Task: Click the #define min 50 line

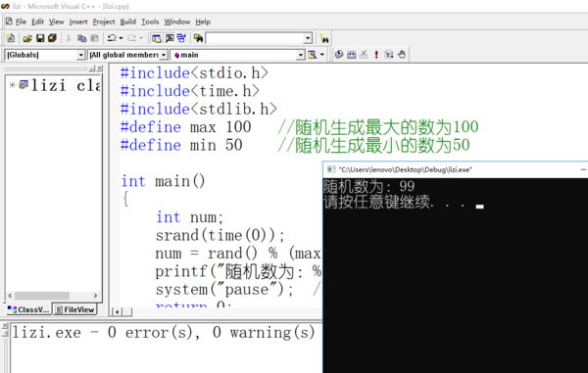Action: pos(181,145)
